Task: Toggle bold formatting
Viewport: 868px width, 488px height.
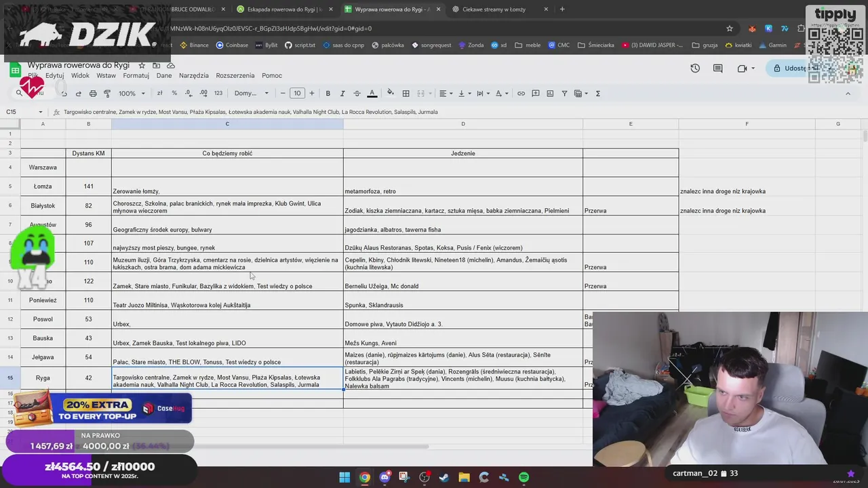Action: 328,94
